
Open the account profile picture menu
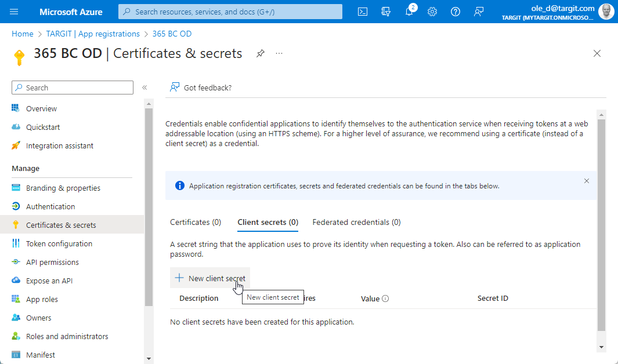[x=606, y=12]
